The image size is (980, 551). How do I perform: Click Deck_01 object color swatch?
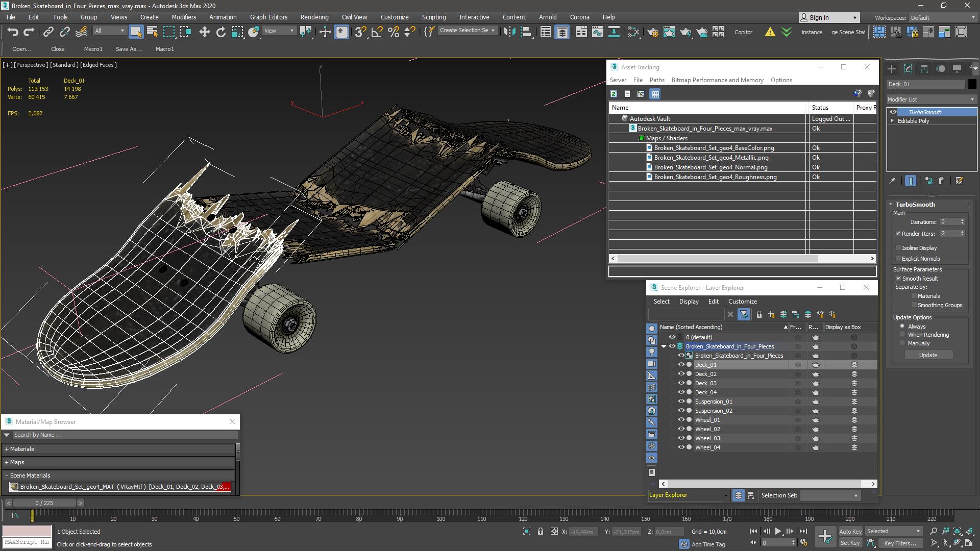pyautogui.click(x=972, y=84)
